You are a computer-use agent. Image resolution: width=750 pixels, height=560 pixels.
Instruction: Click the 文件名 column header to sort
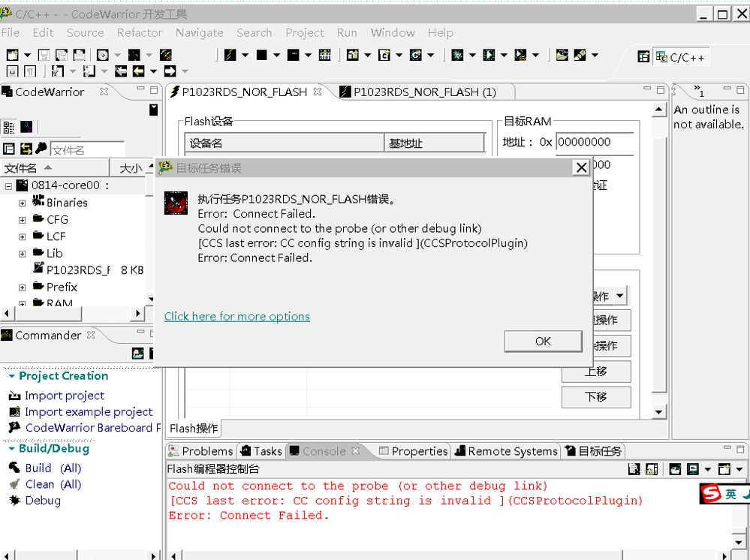[54, 168]
